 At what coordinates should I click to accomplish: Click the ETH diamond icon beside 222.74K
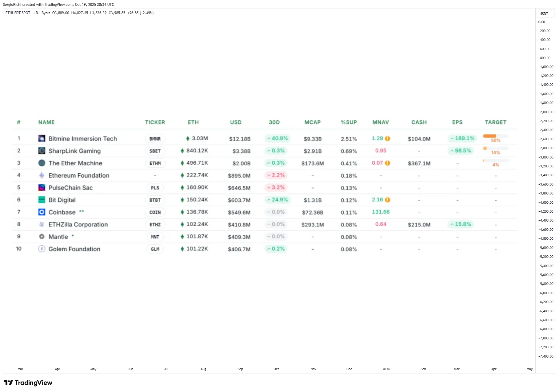point(182,175)
